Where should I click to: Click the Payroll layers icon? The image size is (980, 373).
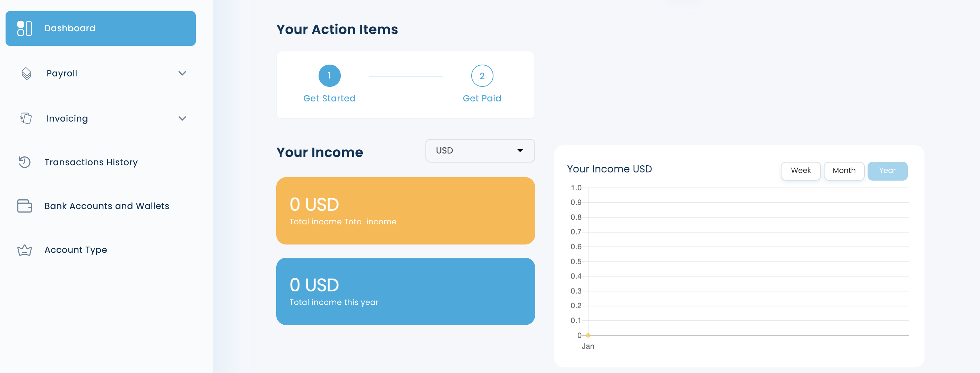coord(26,74)
